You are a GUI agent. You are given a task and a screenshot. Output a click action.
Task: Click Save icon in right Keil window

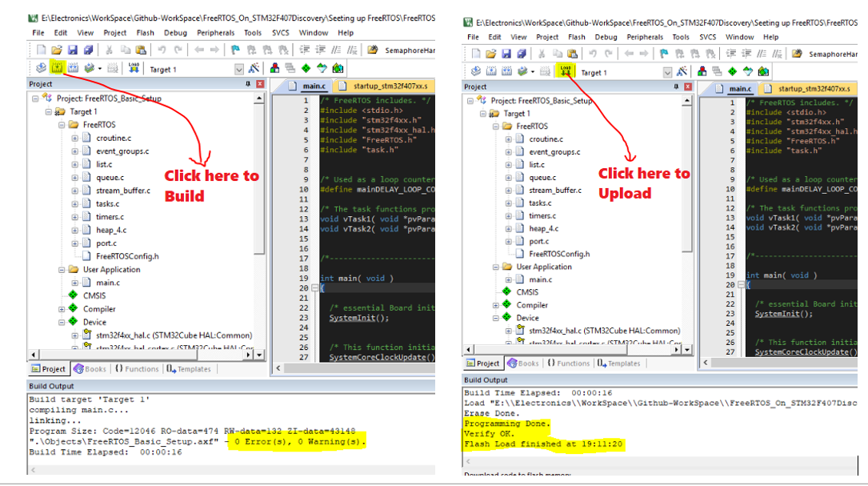coord(506,54)
